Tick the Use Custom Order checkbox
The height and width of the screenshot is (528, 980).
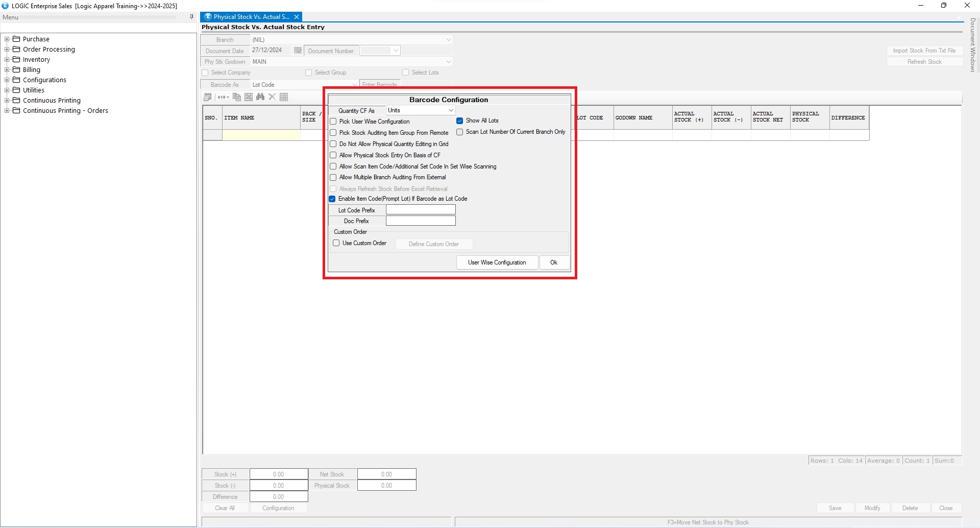tap(336, 243)
